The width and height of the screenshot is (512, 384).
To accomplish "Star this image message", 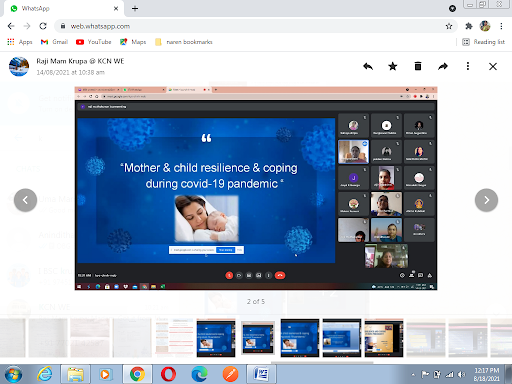I will 393,66.
